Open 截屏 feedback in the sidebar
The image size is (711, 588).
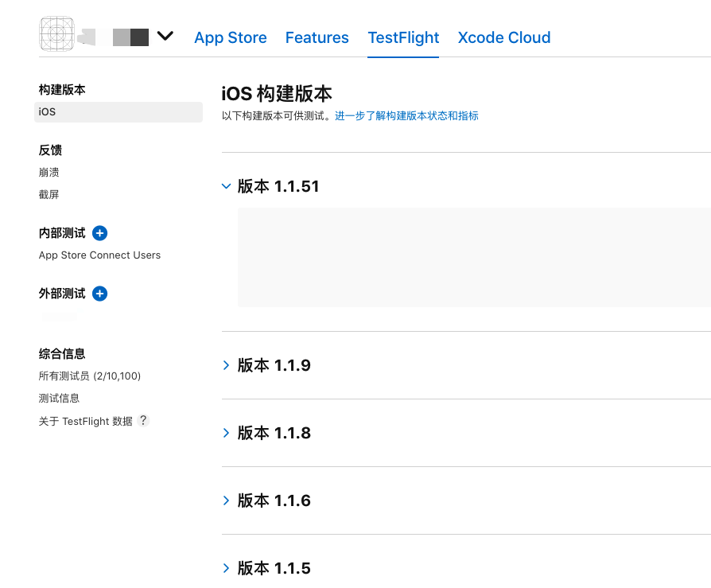pos(48,194)
